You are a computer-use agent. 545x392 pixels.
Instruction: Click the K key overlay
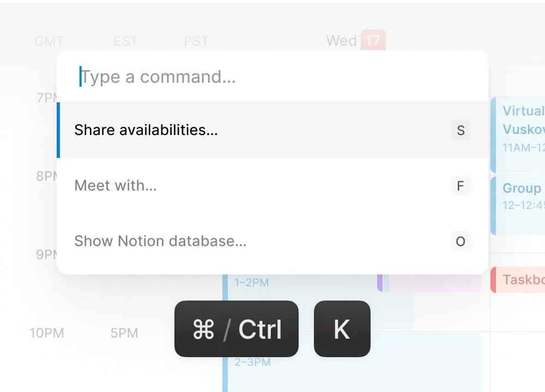click(x=342, y=329)
